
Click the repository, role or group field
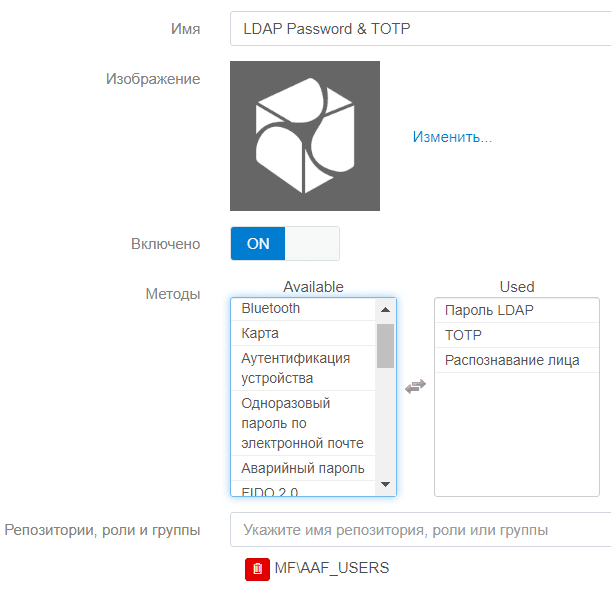[x=420, y=530]
